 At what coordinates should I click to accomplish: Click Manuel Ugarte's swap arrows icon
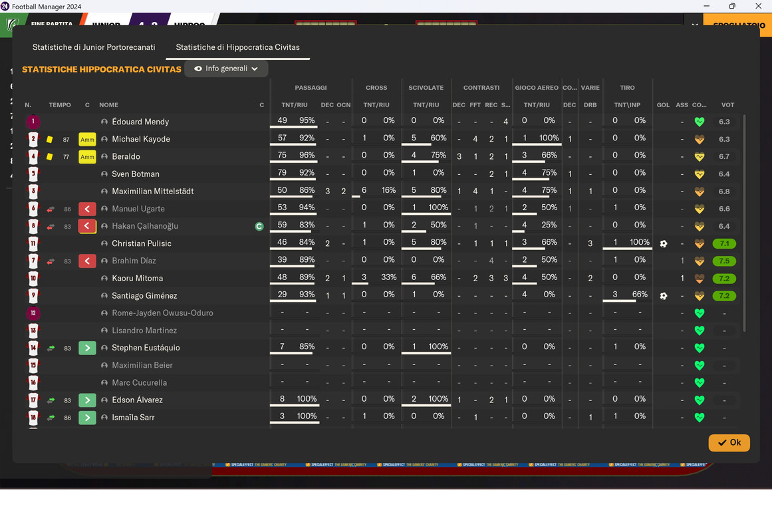51,209
